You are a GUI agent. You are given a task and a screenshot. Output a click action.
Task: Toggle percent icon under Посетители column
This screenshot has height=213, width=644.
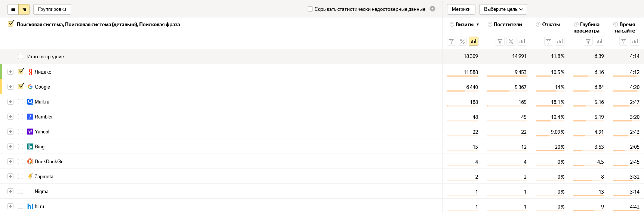(511, 41)
